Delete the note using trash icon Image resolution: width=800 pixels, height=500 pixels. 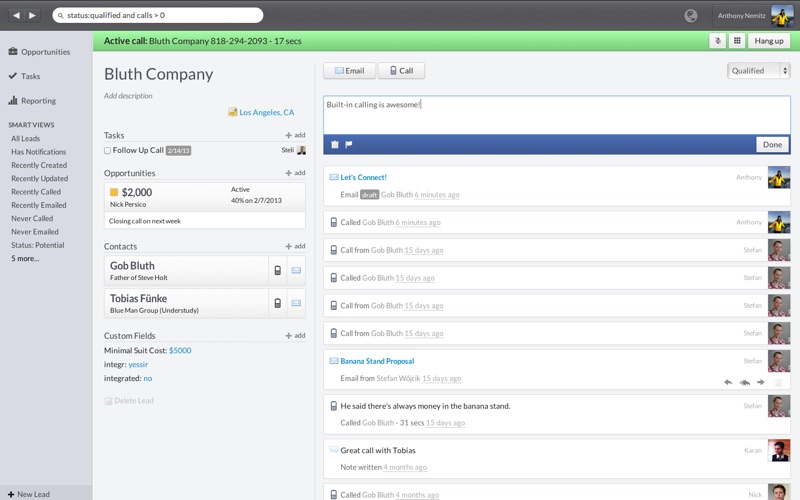[x=335, y=144]
